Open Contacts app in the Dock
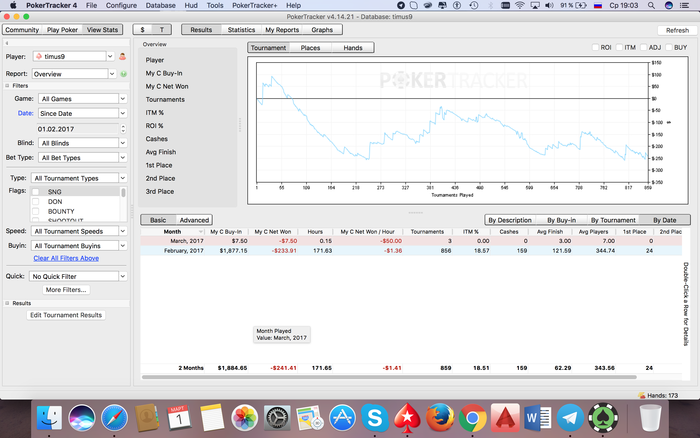Viewport: 700px width, 438px height. pyautogui.click(x=147, y=418)
